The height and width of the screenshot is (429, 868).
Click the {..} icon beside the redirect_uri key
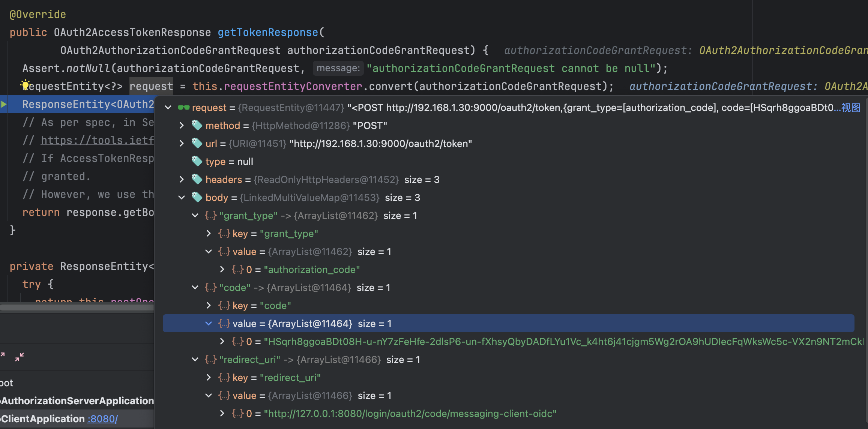(224, 377)
